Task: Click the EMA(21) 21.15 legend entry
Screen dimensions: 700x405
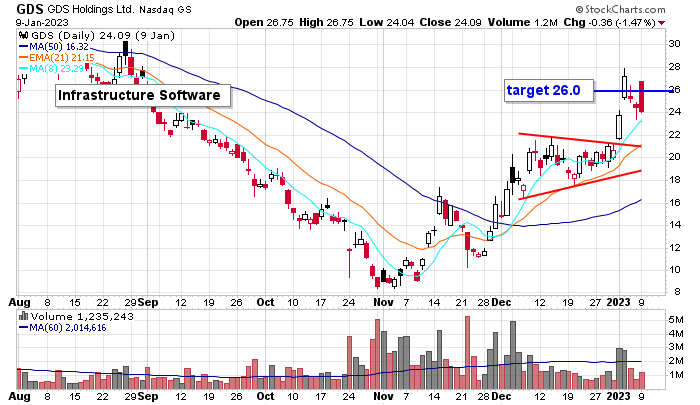Action: coord(57,58)
